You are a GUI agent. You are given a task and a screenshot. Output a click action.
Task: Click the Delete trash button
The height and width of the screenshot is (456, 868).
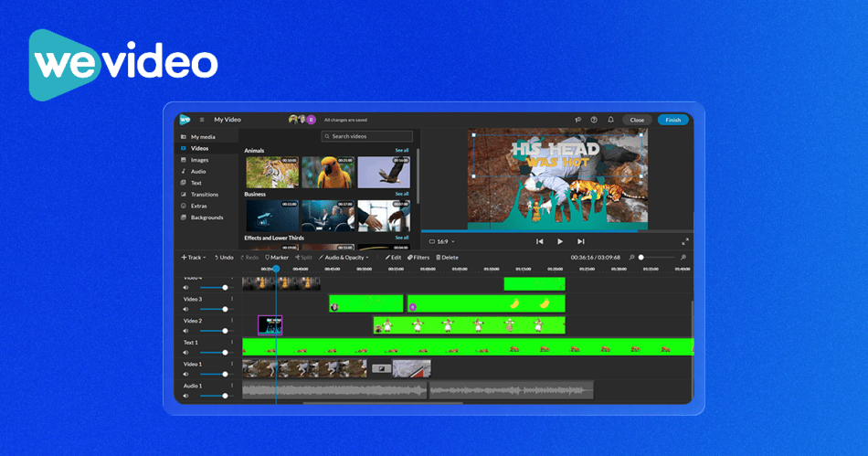pos(448,258)
